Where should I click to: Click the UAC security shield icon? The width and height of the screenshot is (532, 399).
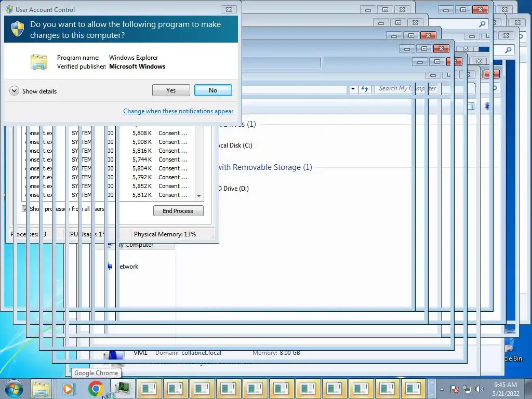coord(18,29)
